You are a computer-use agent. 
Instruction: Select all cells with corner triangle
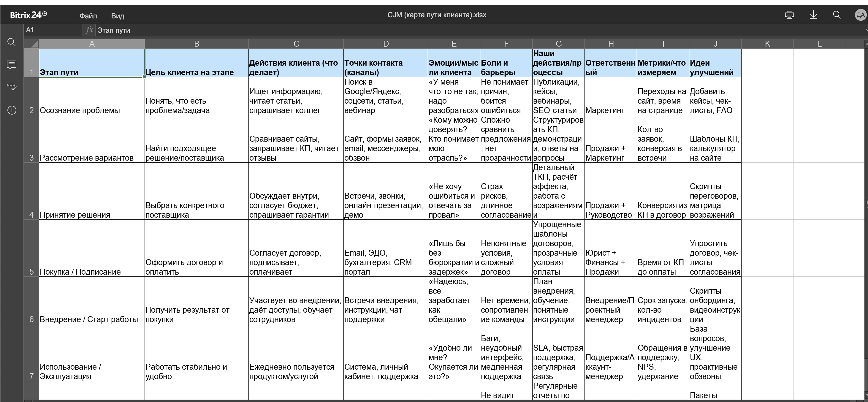[x=31, y=44]
